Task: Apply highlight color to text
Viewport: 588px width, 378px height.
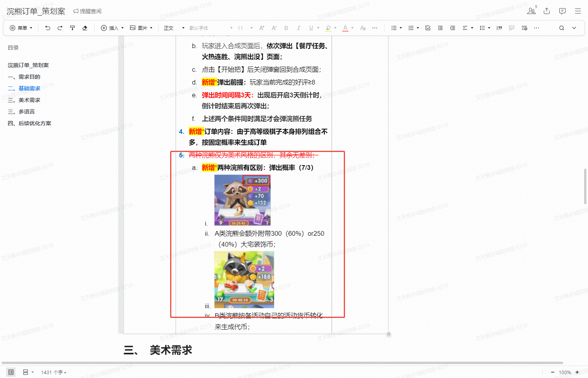Action: (329, 28)
